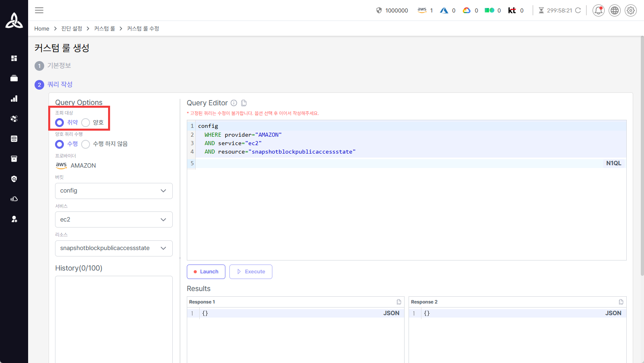Click the Query Editor info icon
The height and width of the screenshot is (363, 644).
234,103
